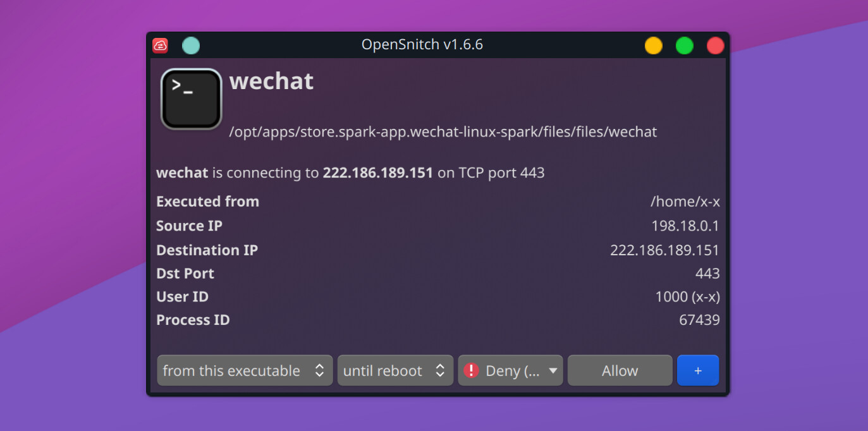This screenshot has height=431, width=868.
Task: Close the dialog with red circle button
Action: tap(715, 46)
